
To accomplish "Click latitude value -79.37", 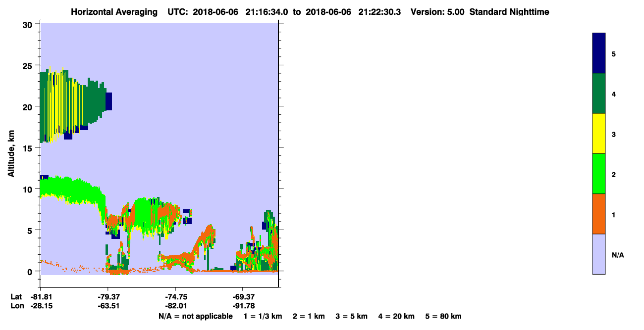I will [108, 297].
